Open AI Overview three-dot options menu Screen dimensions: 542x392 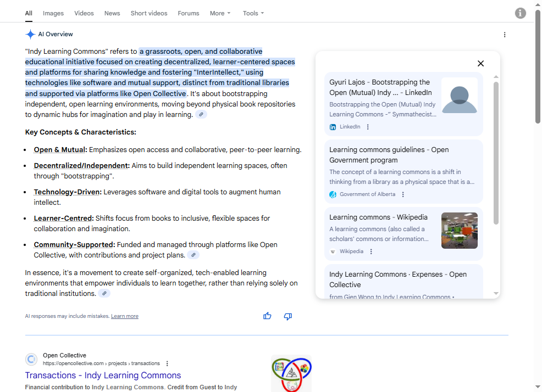[505, 35]
